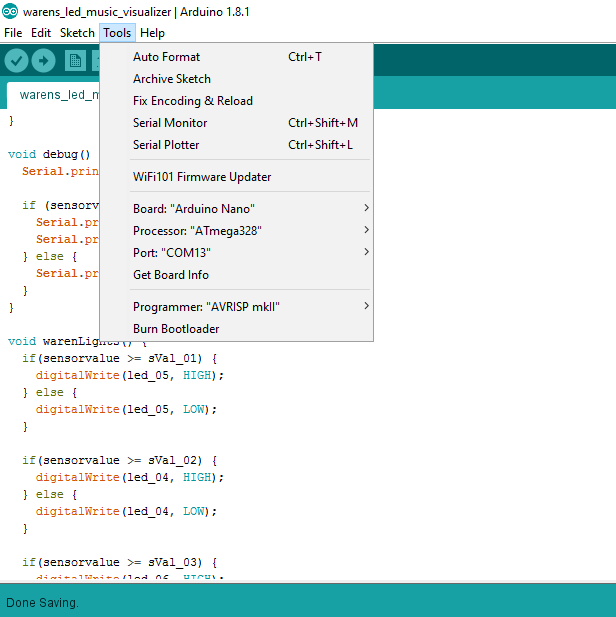616x617 pixels.
Task: Launch WiFi101 Firmware Updater
Action: pyautogui.click(x=236, y=177)
